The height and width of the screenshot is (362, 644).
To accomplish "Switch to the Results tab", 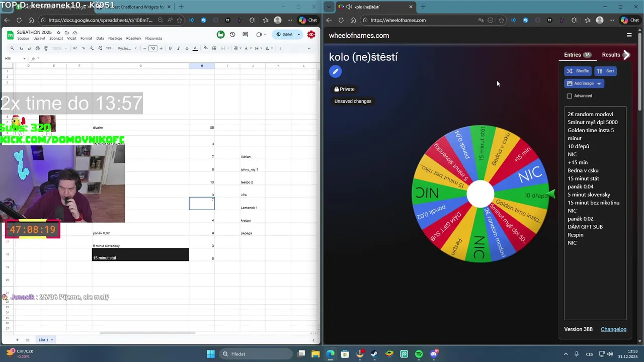I will [x=611, y=55].
